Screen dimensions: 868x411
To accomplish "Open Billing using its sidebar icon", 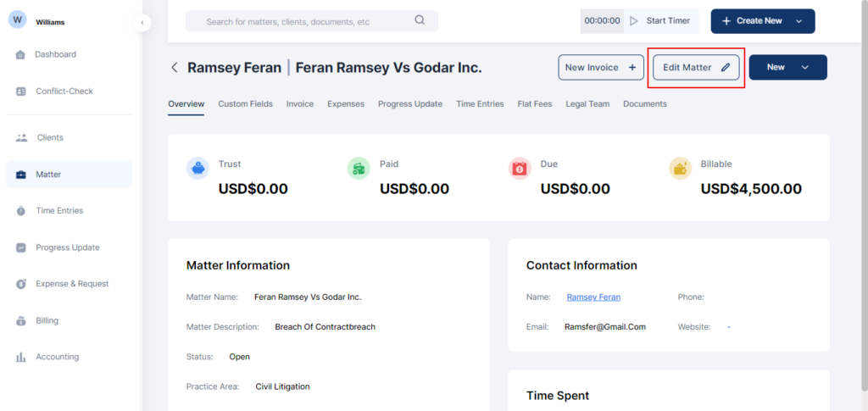I will click(20, 321).
